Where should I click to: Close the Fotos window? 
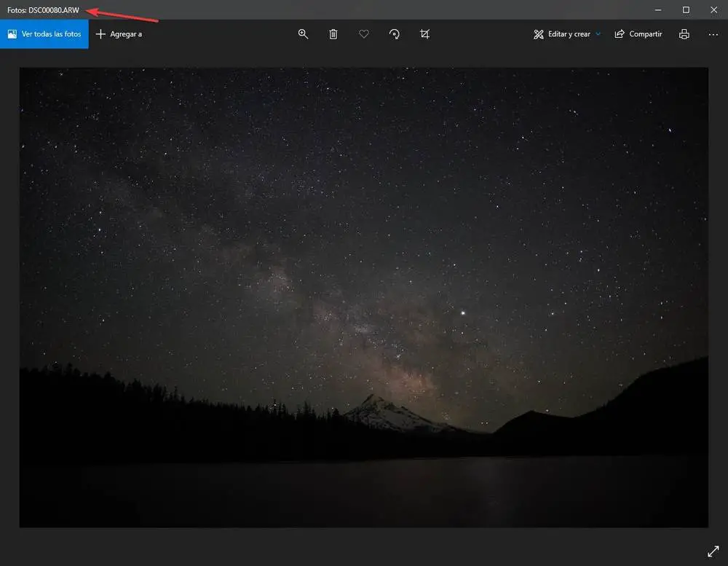[713, 9]
